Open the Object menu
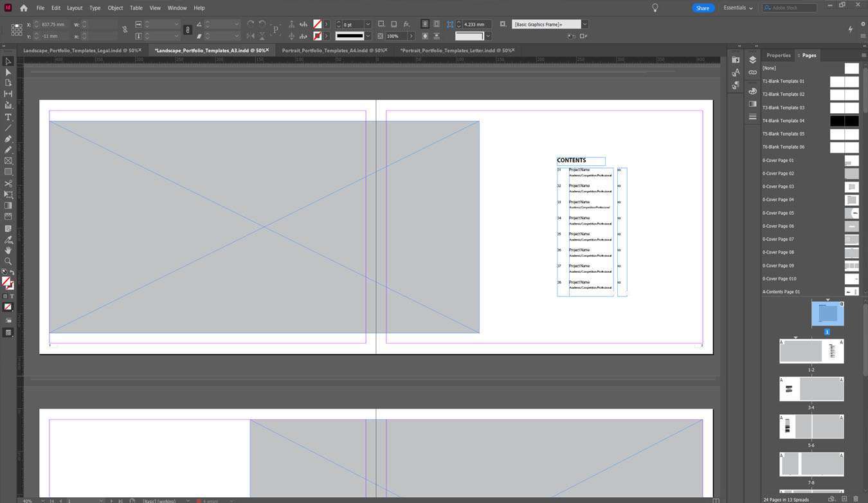868x503 pixels. point(115,8)
